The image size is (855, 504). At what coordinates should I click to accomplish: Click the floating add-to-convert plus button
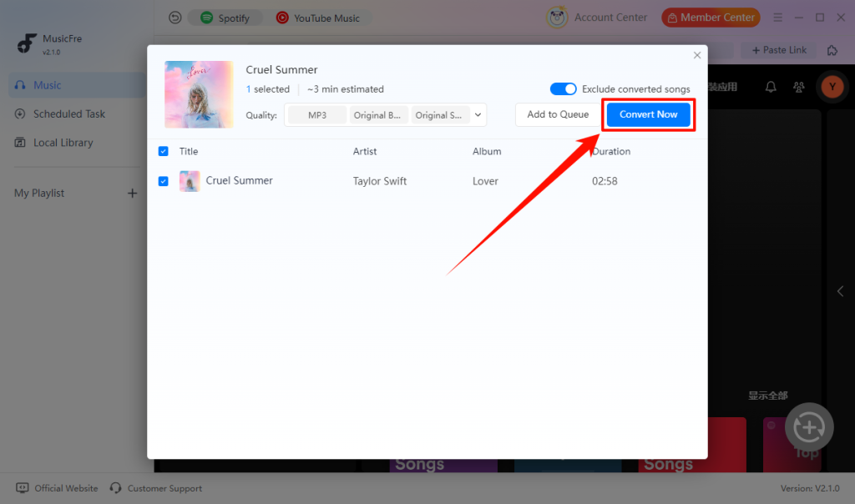[809, 427]
